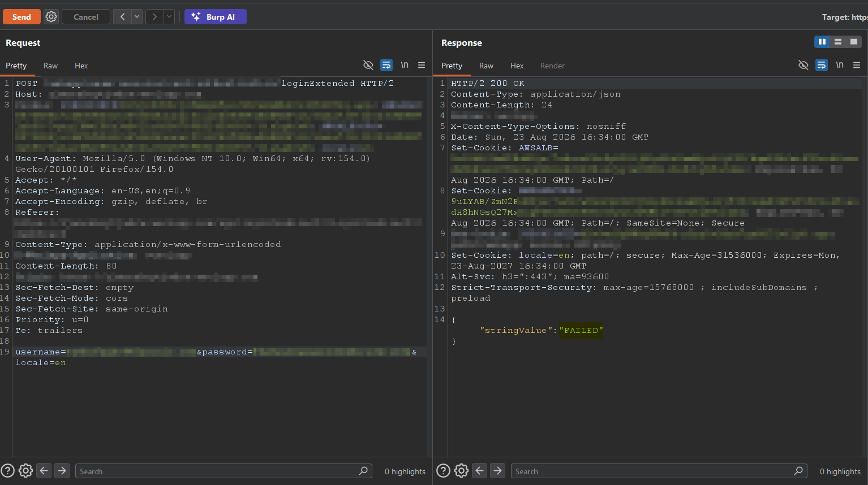Image resolution: width=868 pixels, height=485 pixels.
Task: Open back history dropdown arrow
Action: tap(137, 17)
